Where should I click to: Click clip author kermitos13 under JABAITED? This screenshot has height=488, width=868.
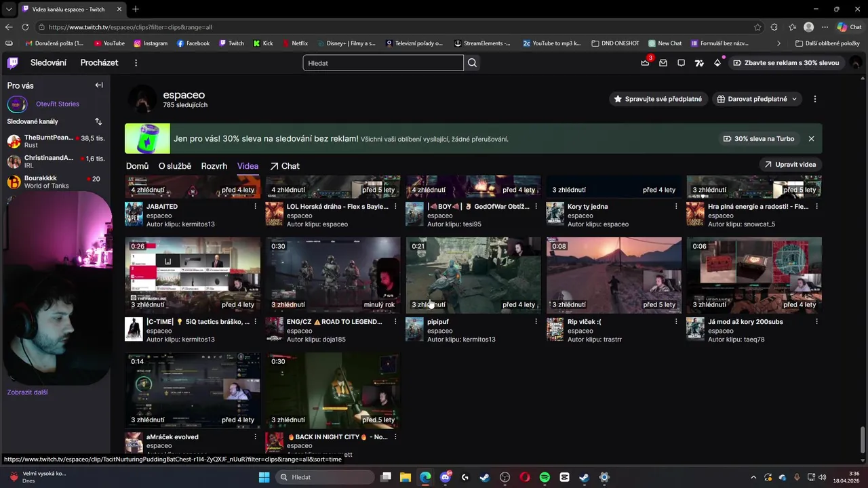pyautogui.click(x=199, y=224)
